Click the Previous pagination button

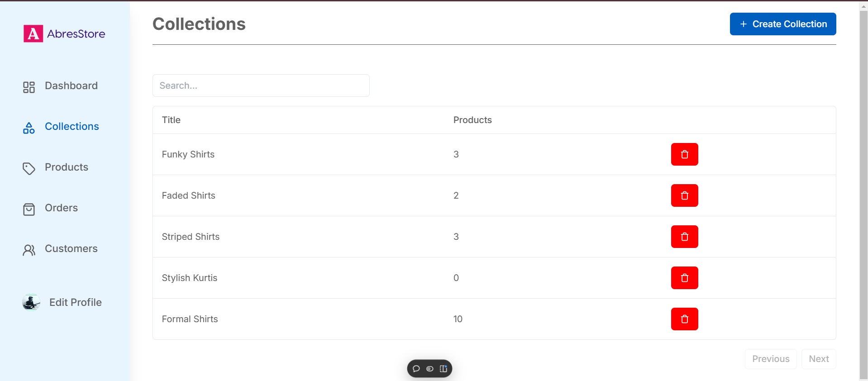click(x=770, y=359)
